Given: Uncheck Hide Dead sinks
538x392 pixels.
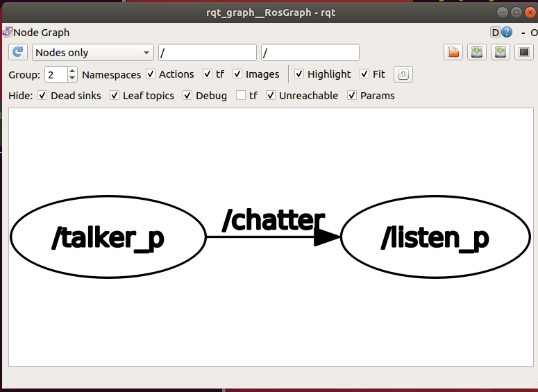Looking at the screenshot, I should pos(42,95).
